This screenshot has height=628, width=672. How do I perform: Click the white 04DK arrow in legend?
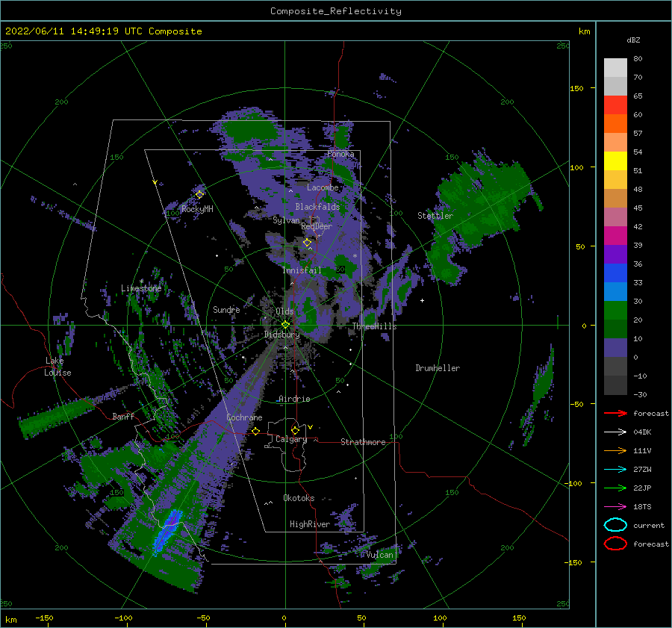pyautogui.click(x=615, y=432)
